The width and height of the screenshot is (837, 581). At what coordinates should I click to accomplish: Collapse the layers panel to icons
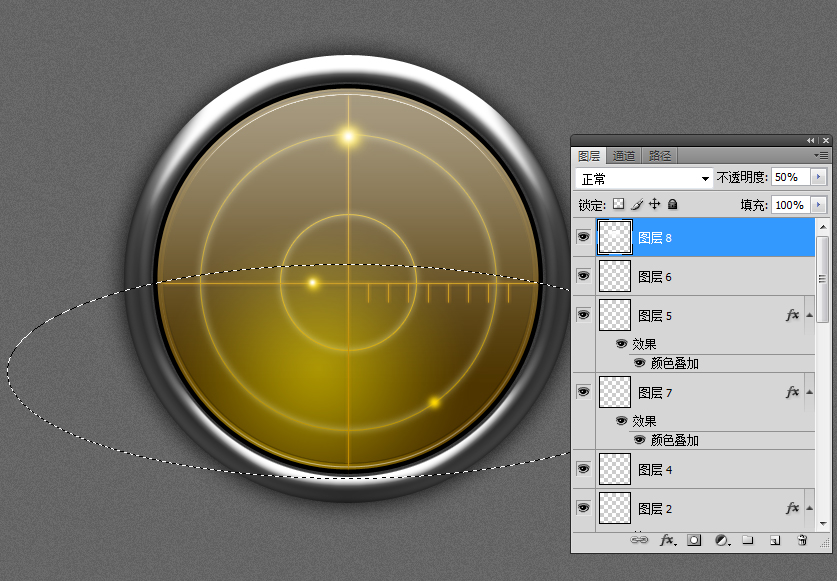[810, 140]
